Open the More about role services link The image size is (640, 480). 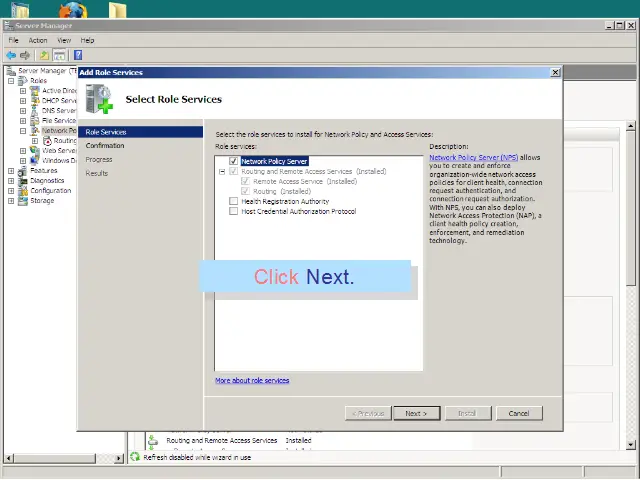click(x=252, y=381)
